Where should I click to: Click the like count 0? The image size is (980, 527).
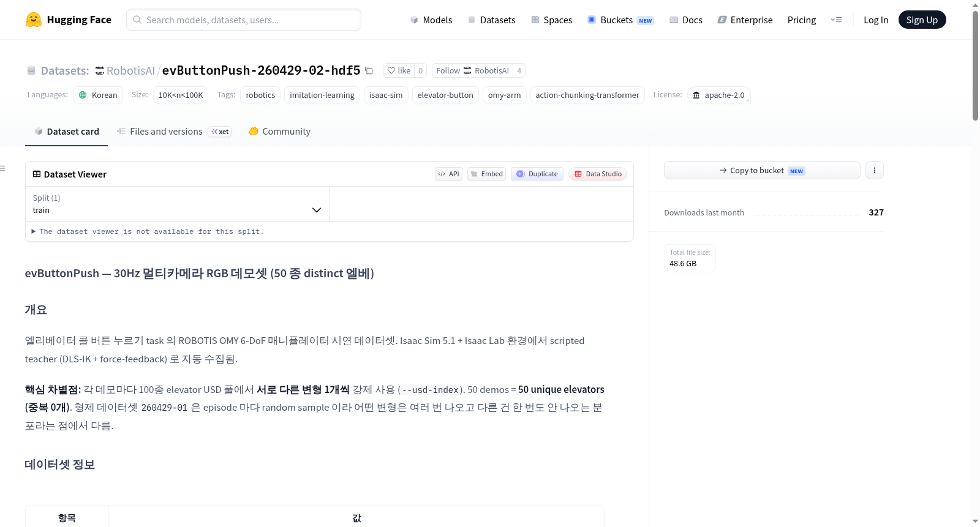click(421, 70)
